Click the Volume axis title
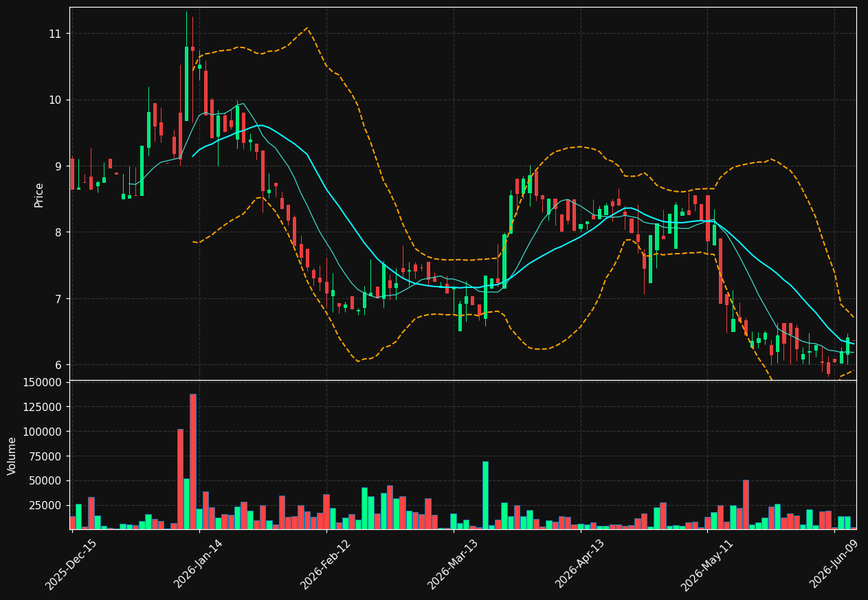The height and width of the screenshot is (600, 868). [x=12, y=456]
